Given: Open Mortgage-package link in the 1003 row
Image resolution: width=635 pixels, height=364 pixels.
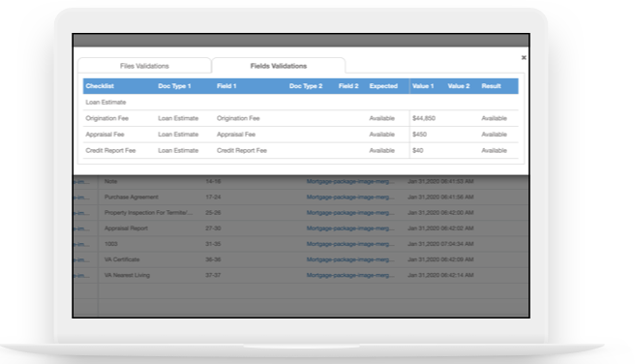Looking at the screenshot, I should tap(349, 244).
